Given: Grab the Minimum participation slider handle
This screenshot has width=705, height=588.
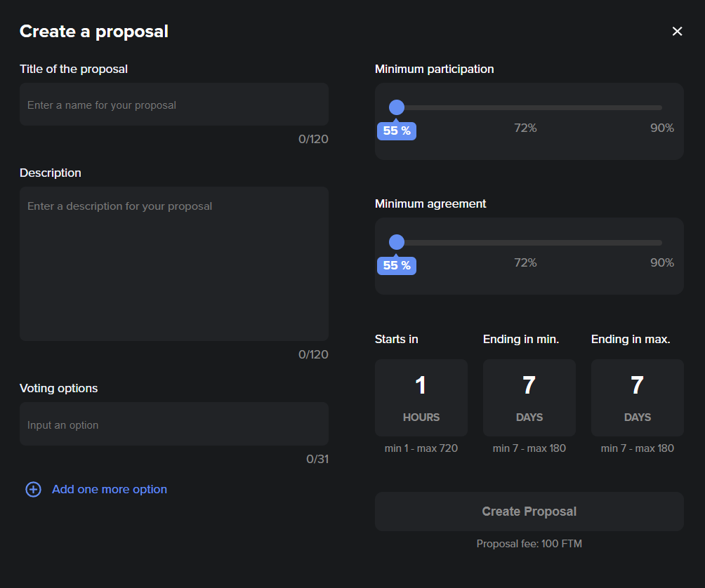Looking at the screenshot, I should (x=397, y=107).
